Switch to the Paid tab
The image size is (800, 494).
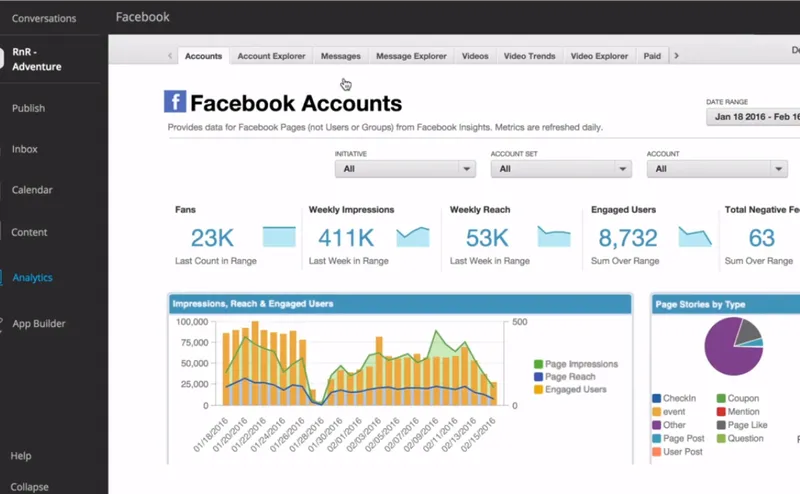pos(652,56)
